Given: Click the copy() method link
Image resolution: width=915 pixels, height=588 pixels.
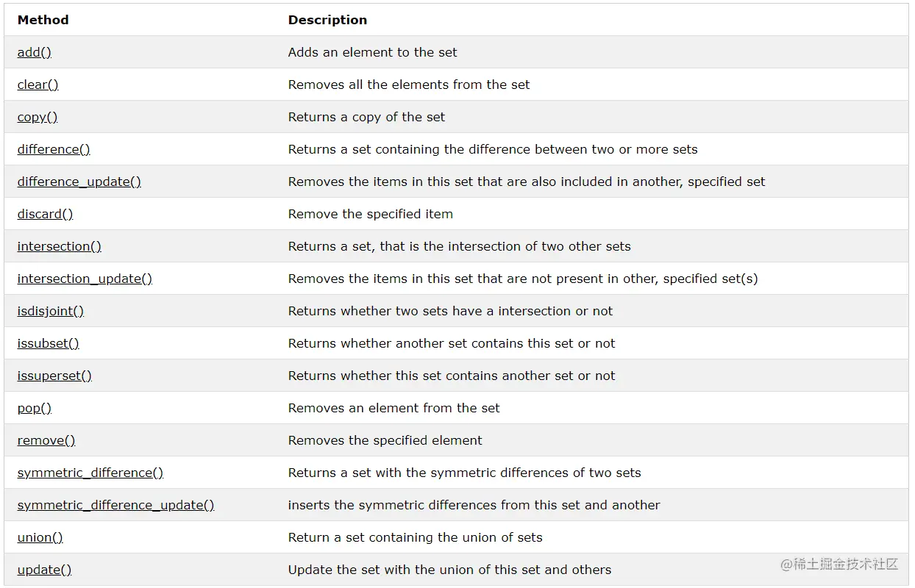Looking at the screenshot, I should point(38,117).
